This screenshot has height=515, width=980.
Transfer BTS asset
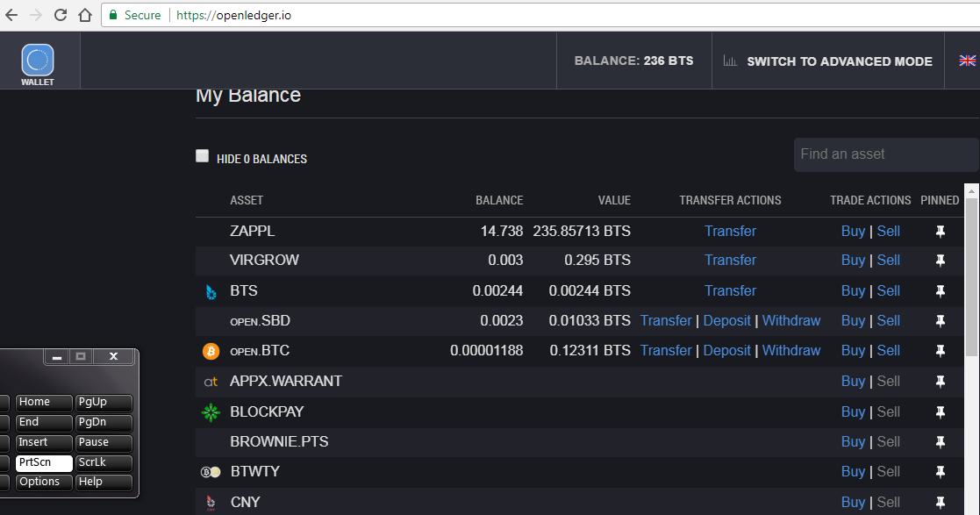tap(730, 290)
